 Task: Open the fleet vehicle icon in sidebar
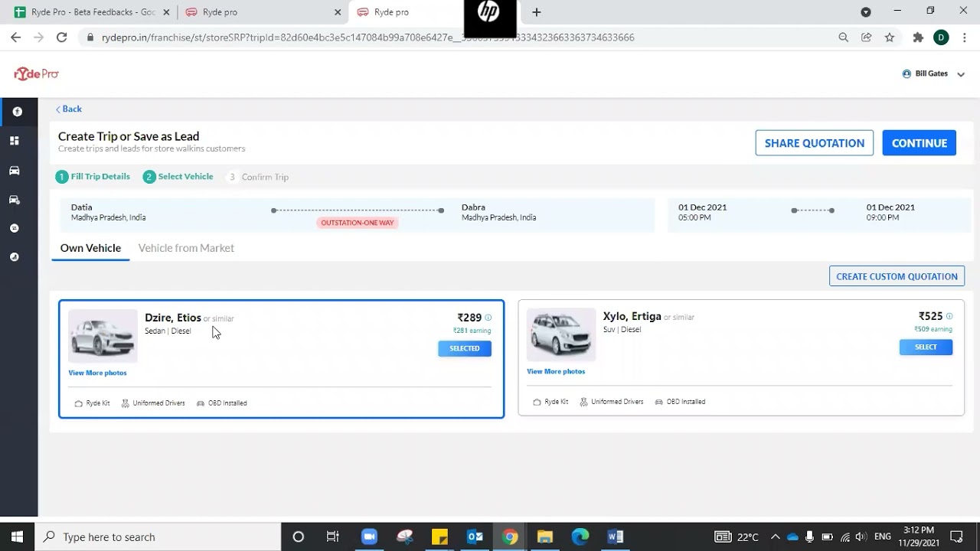tap(14, 200)
